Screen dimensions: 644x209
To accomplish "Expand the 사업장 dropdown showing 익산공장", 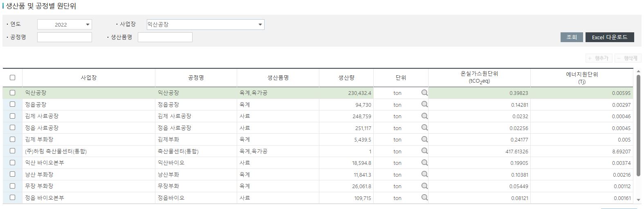I will pyautogui.click(x=205, y=25).
